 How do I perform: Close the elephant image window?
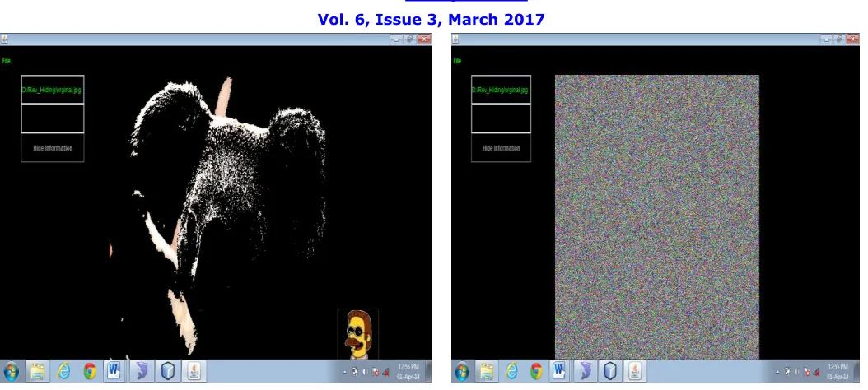tap(424, 39)
